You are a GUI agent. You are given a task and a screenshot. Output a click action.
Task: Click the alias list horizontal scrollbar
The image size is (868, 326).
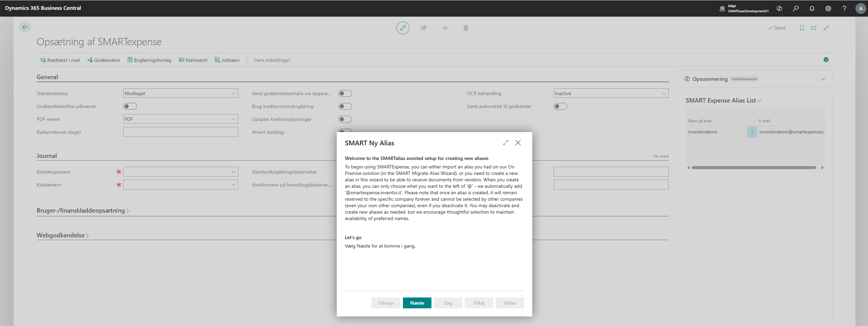[754, 167]
